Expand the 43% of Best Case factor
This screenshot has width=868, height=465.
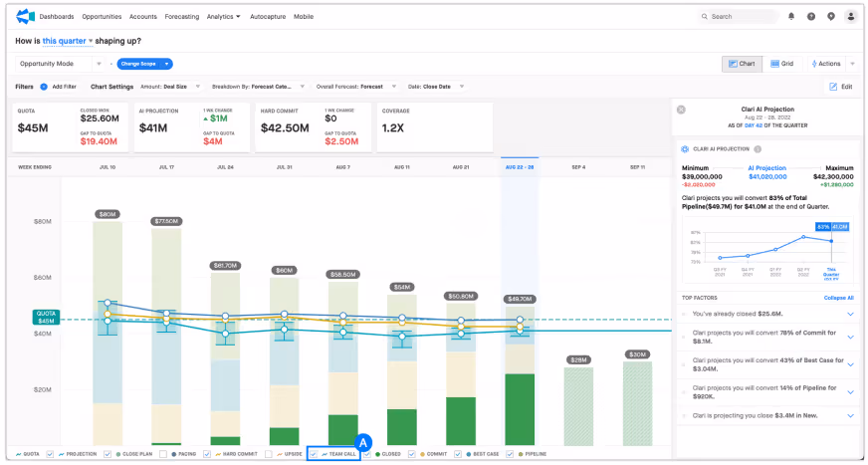[x=851, y=364]
